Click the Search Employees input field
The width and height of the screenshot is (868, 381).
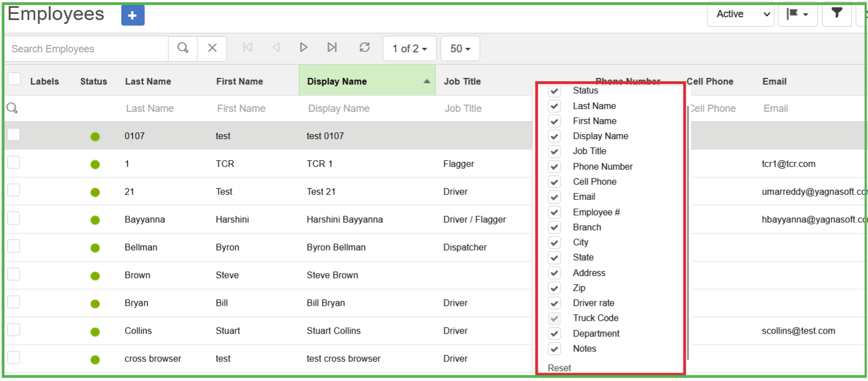click(x=86, y=49)
